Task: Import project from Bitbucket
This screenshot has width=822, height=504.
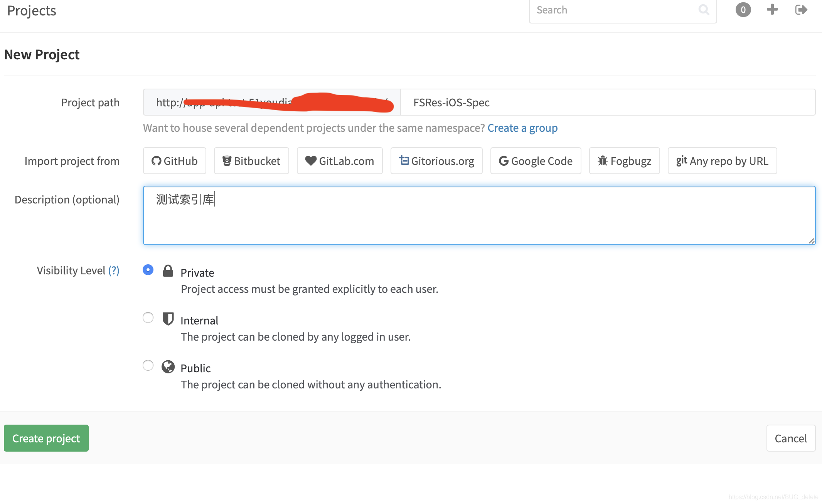Action: (x=251, y=161)
